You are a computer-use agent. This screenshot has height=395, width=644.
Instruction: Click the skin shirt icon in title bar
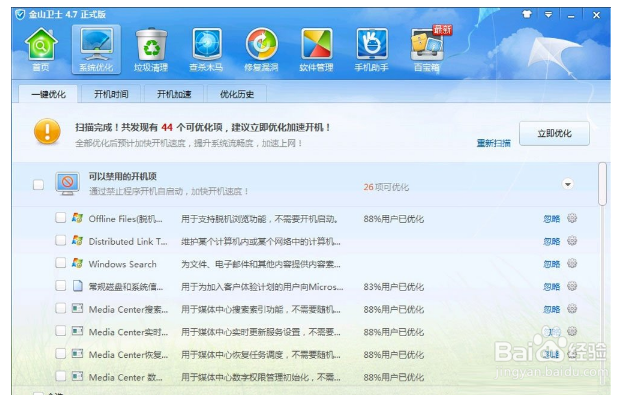click(x=527, y=14)
